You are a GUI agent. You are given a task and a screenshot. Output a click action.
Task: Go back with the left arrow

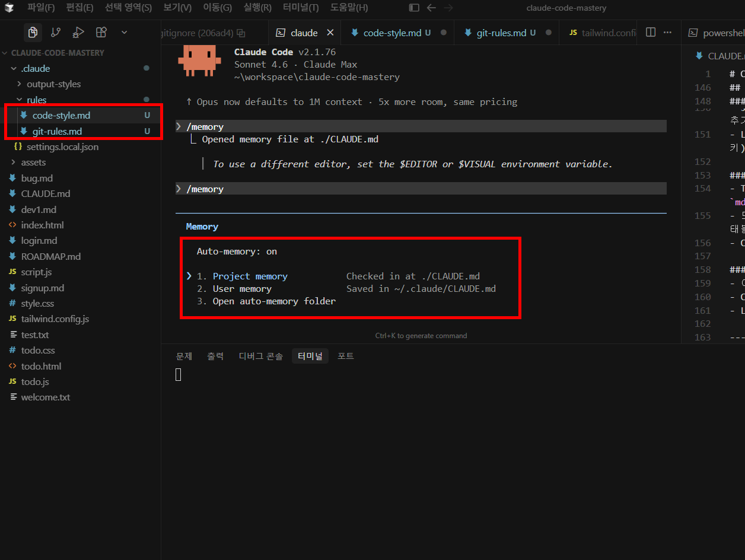pos(431,8)
